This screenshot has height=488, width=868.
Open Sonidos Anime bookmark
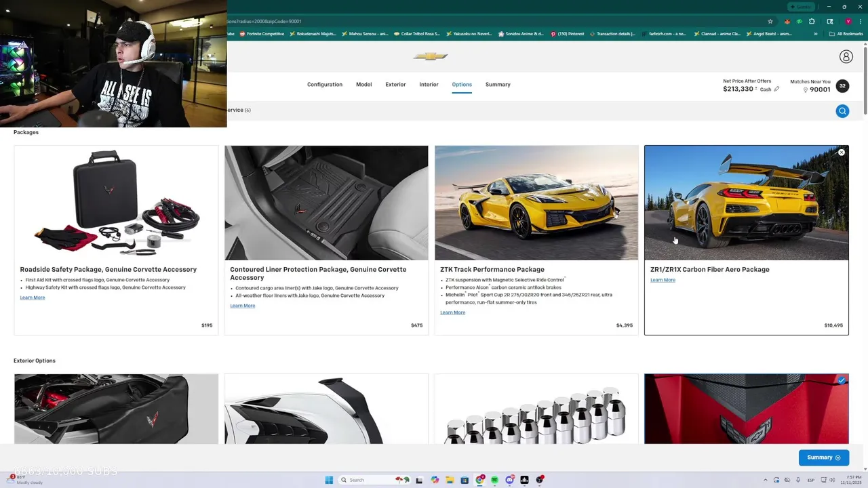click(521, 34)
